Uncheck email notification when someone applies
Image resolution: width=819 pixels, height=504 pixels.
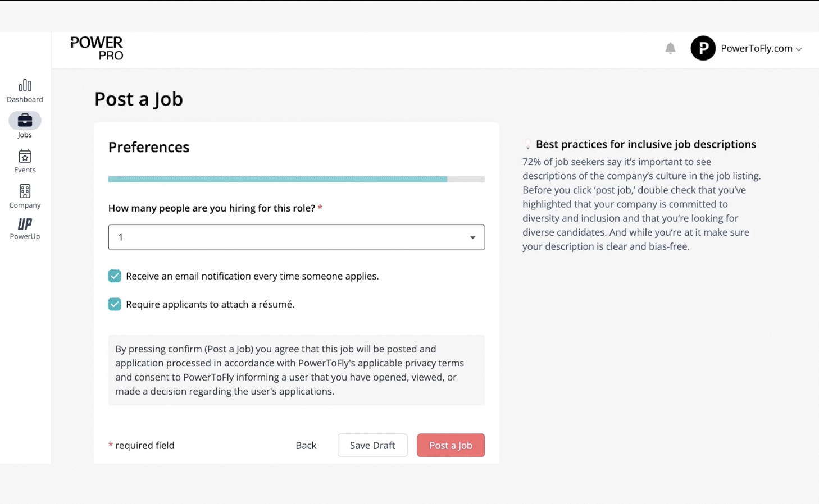click(115, 276)
